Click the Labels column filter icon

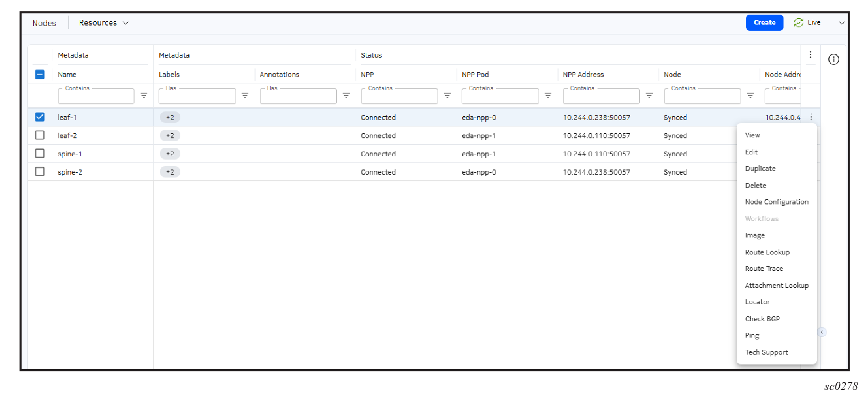(245, 96)
